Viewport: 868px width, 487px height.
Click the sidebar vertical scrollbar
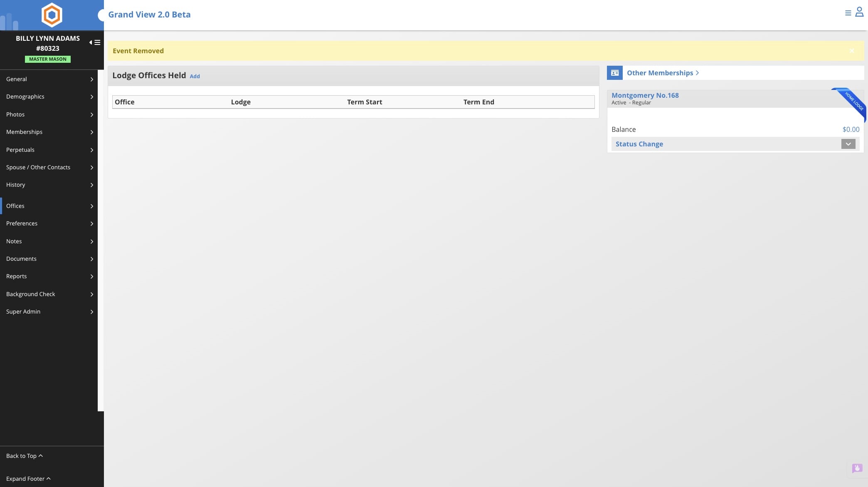click(x=101, y=241)
